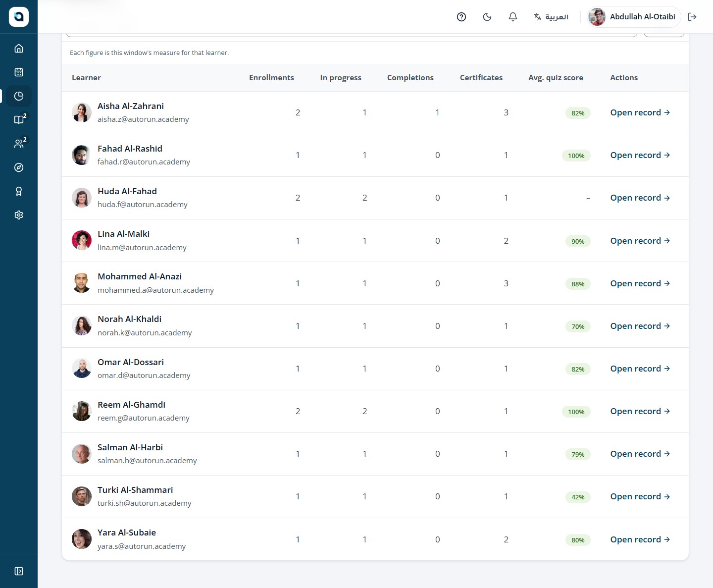This screenshot has height=588, width=713.
Task: Open Abdullah Al-Otaibi profile menu
Action: click(x=634, y=17)
